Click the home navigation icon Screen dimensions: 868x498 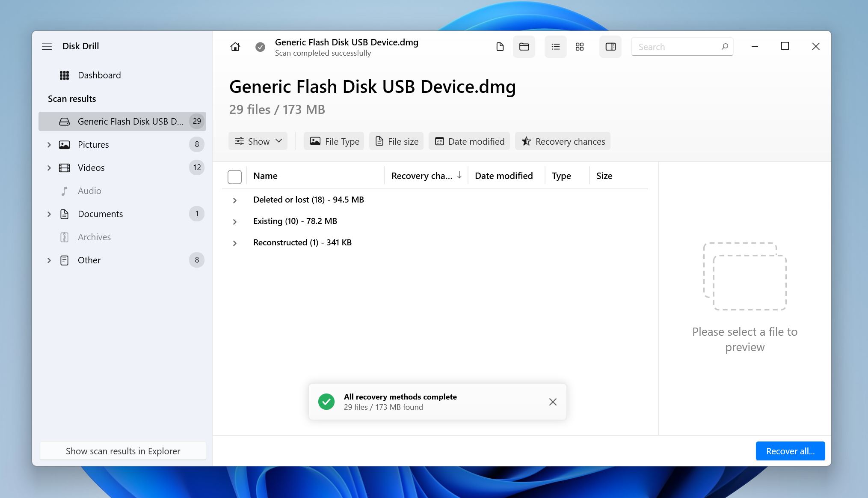point(235,47)
